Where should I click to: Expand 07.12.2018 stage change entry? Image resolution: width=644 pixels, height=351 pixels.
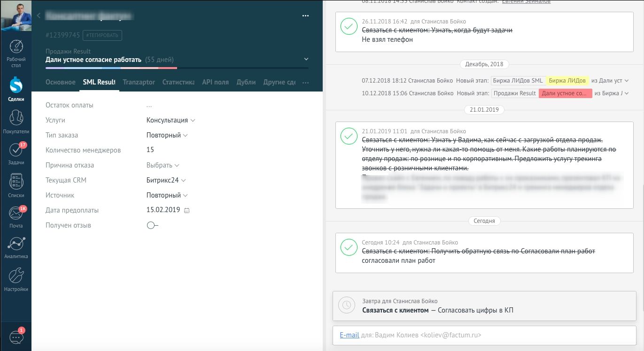tap(626, 81)
